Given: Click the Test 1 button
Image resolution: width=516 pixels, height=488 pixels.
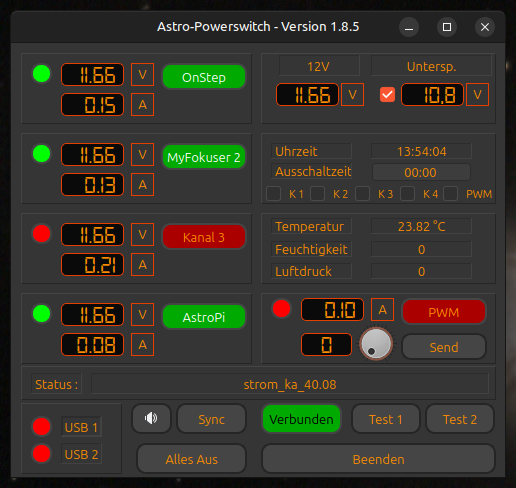Looking at the screenshot, I should click(x=386, y=419).
